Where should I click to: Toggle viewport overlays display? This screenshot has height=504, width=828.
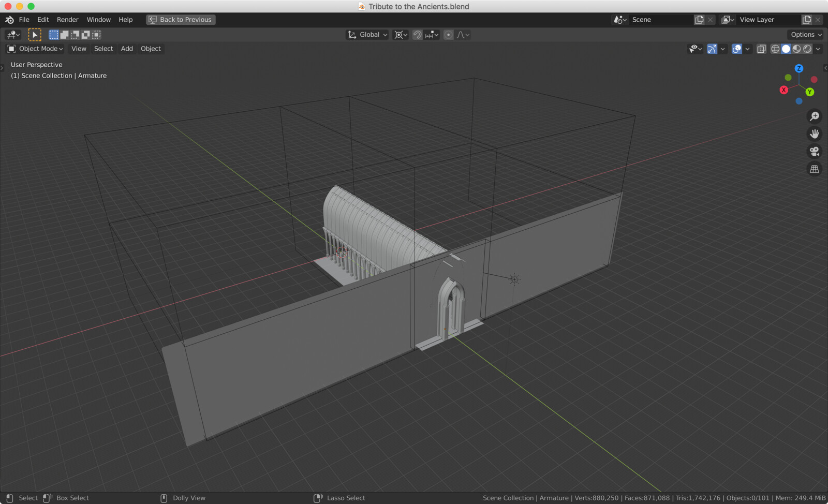pyautogui.click(x=737, y=49)
